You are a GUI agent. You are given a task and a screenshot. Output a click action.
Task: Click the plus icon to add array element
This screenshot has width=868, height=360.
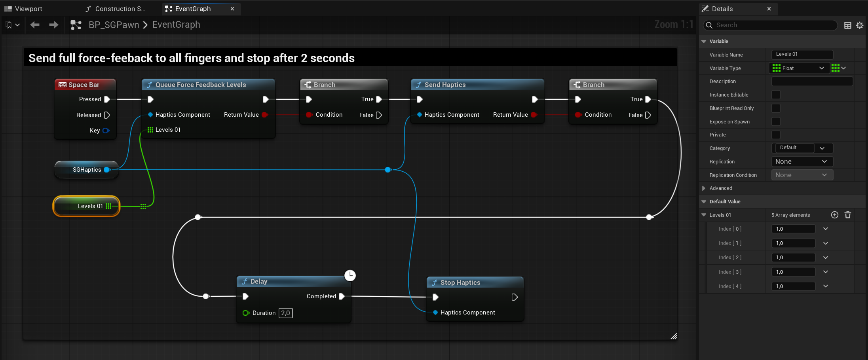pos(834,215)
